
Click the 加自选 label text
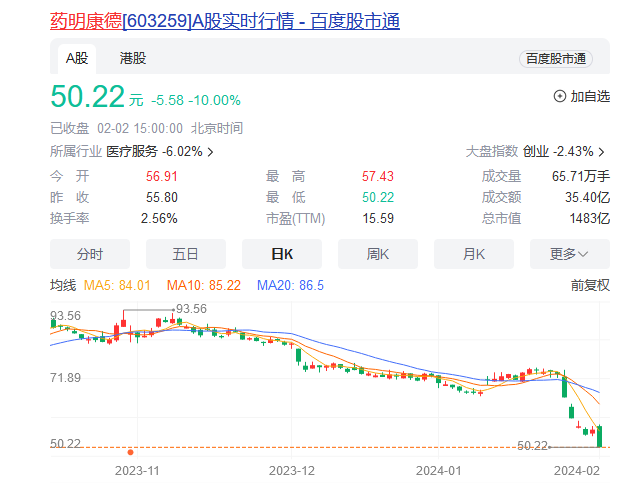[590, 96]
